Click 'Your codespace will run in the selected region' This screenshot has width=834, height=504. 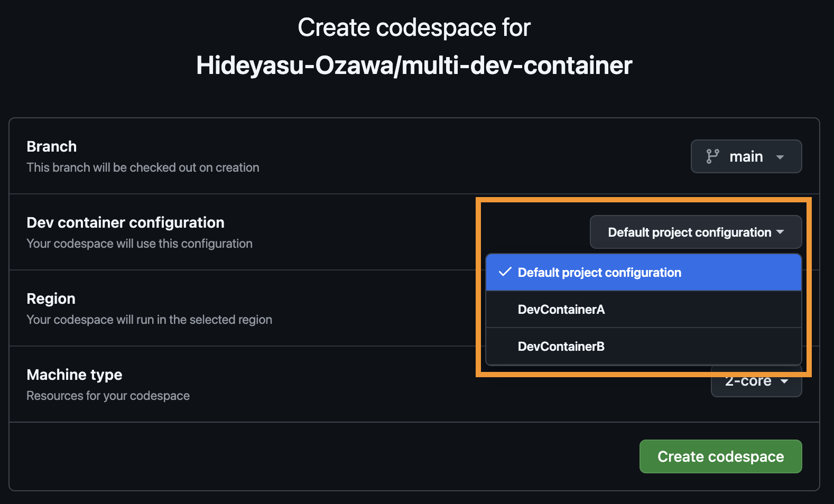tap(150, 320)
